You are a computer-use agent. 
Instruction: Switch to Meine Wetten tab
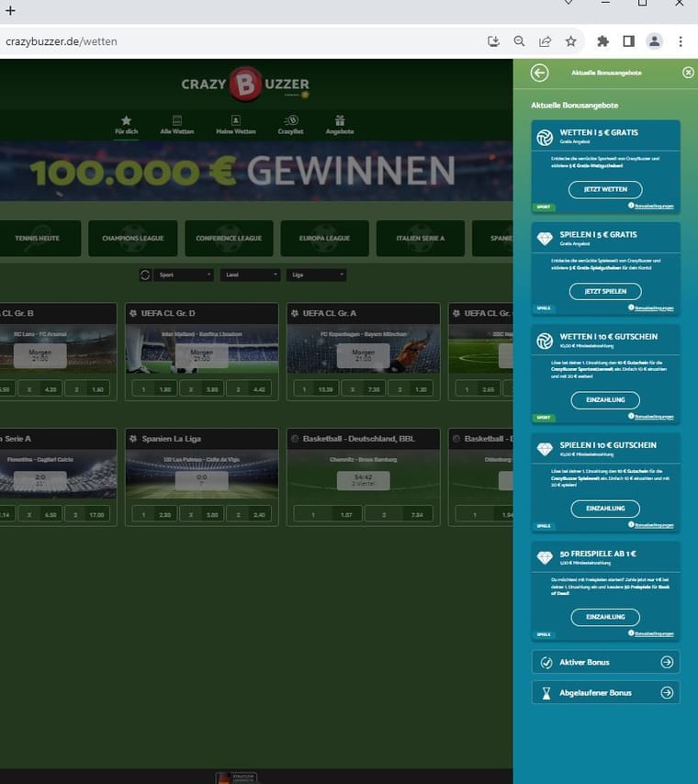pos(236,125)
